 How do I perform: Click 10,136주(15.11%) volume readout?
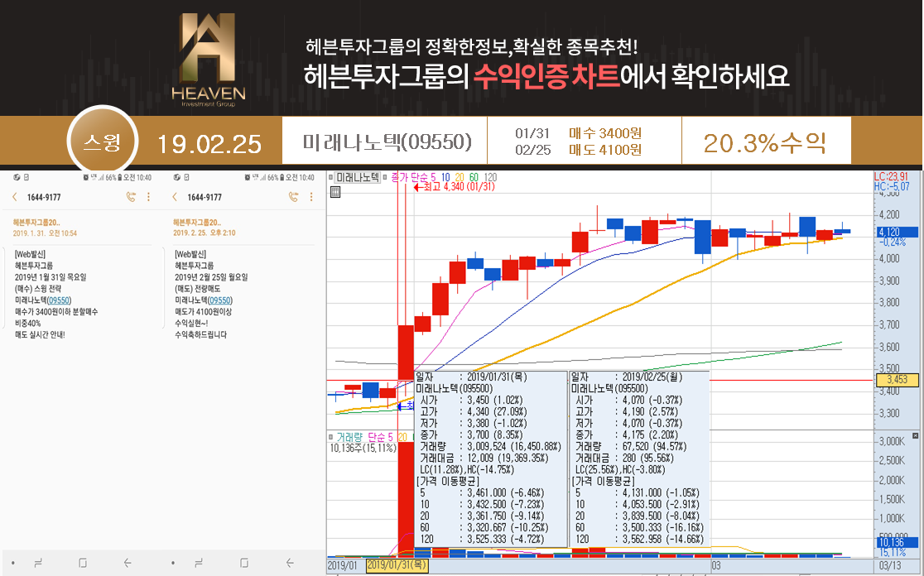pos(363,449)
